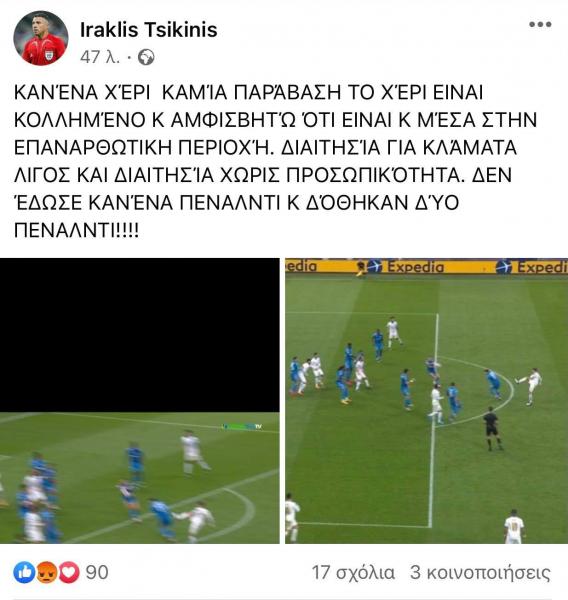The width and height of the screenshot is (568, 600).
Task: Open the three-dot post options menu
Action: point(540,24)
